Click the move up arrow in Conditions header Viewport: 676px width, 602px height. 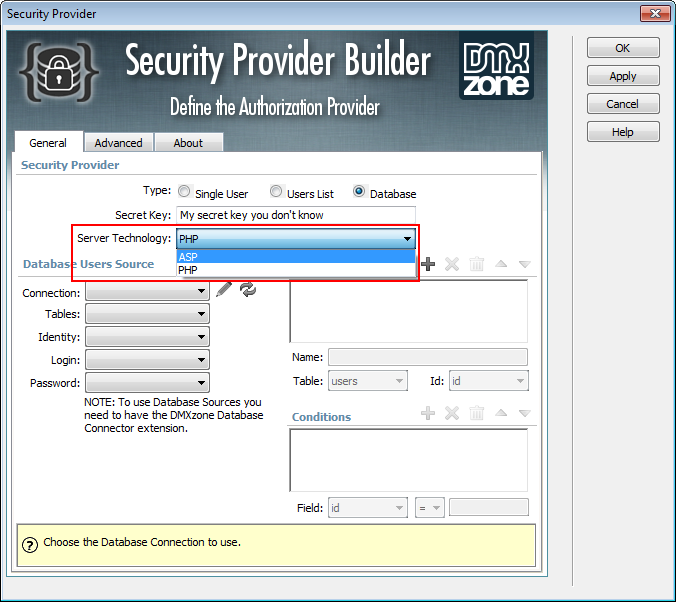tap(501, 413)
